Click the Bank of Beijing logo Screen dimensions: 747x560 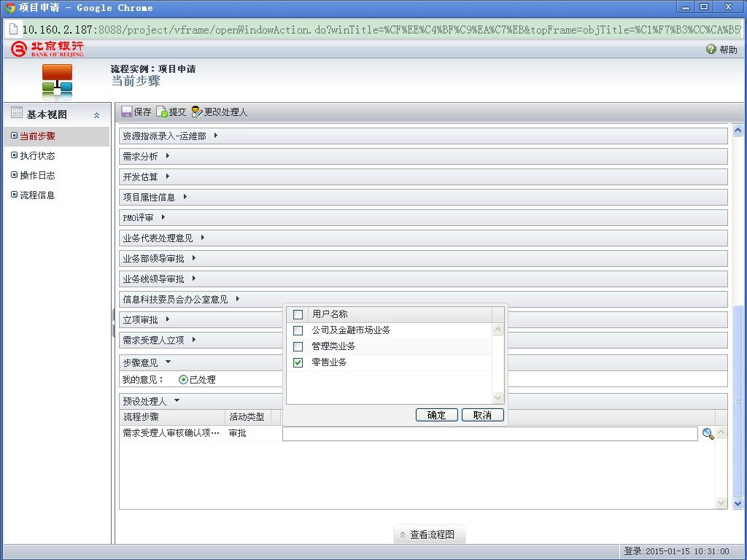pos(47,49)
